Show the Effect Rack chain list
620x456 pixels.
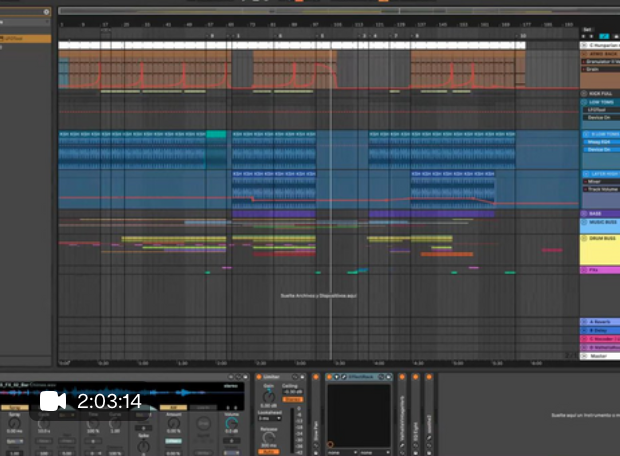(344, 377)
